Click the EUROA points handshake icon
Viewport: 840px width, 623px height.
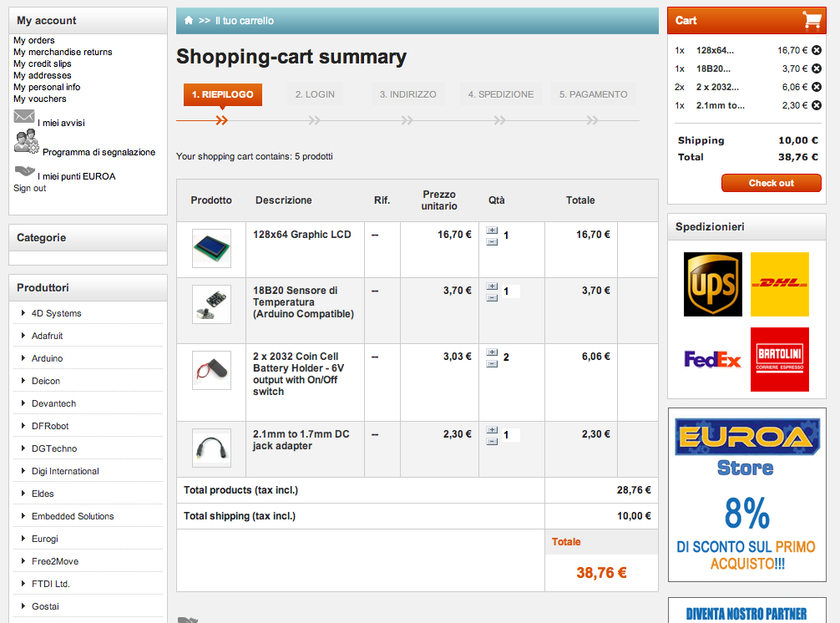click(24, 171)
